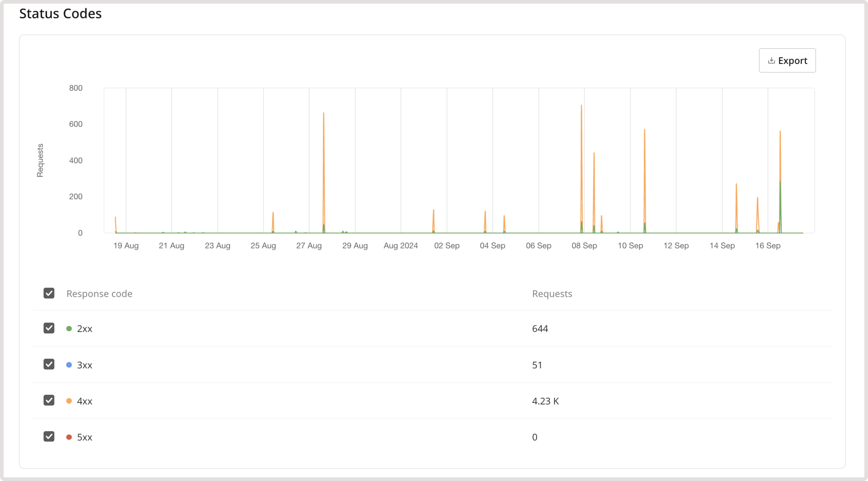The height and width of the screenshot is (481, 868).
Task: Click the blue dot beside 3xx
Action: point(69,365)
